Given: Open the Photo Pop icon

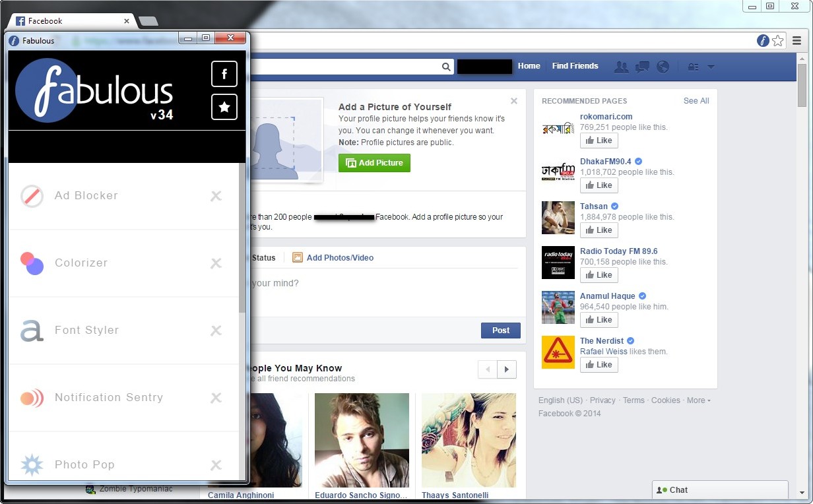Looking at the screenshot, I should coord(32,465).
